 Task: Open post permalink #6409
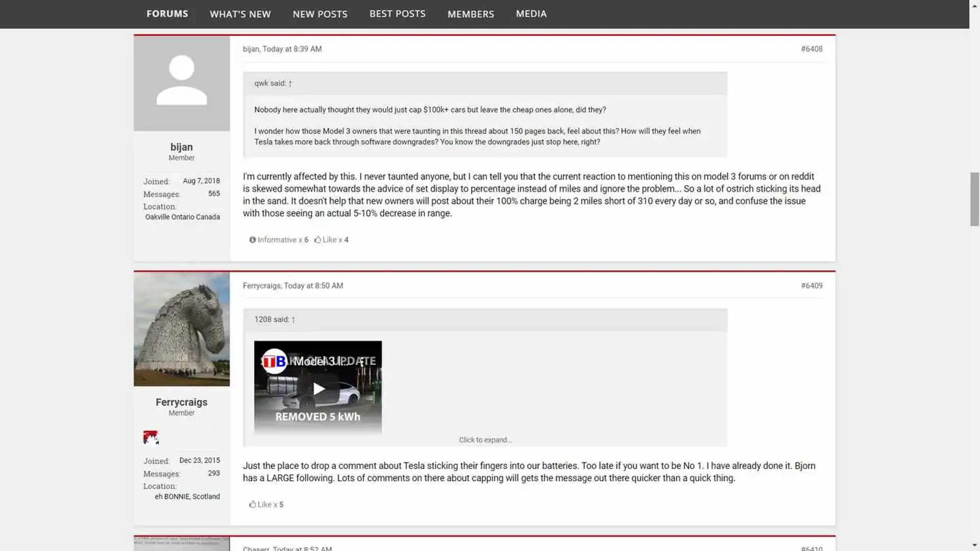tap(811, 286)
